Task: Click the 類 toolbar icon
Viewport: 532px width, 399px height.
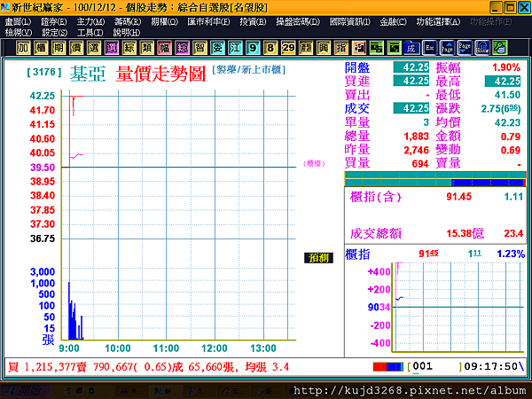Action: coord(146,48)
